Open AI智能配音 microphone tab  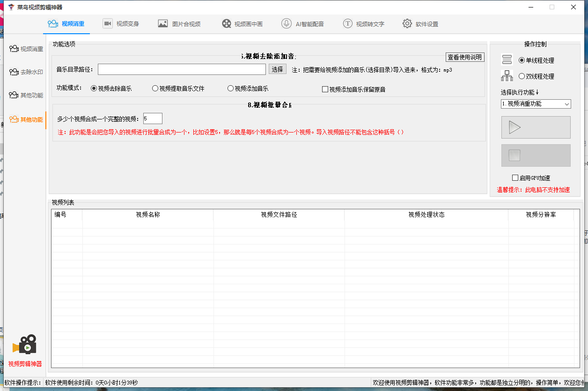(x=303, y=24)
